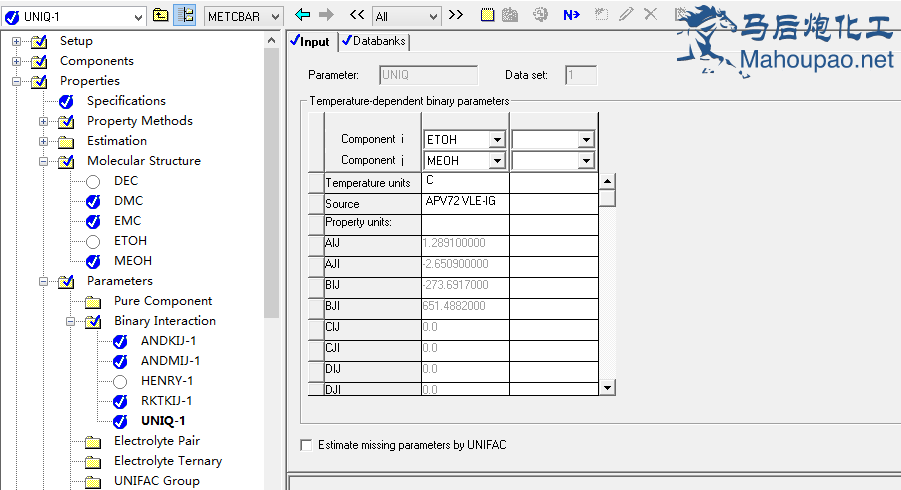This screenshot has width=901, height=490.
Task: Go to next form with >> icon
Action: click(456, 15)
